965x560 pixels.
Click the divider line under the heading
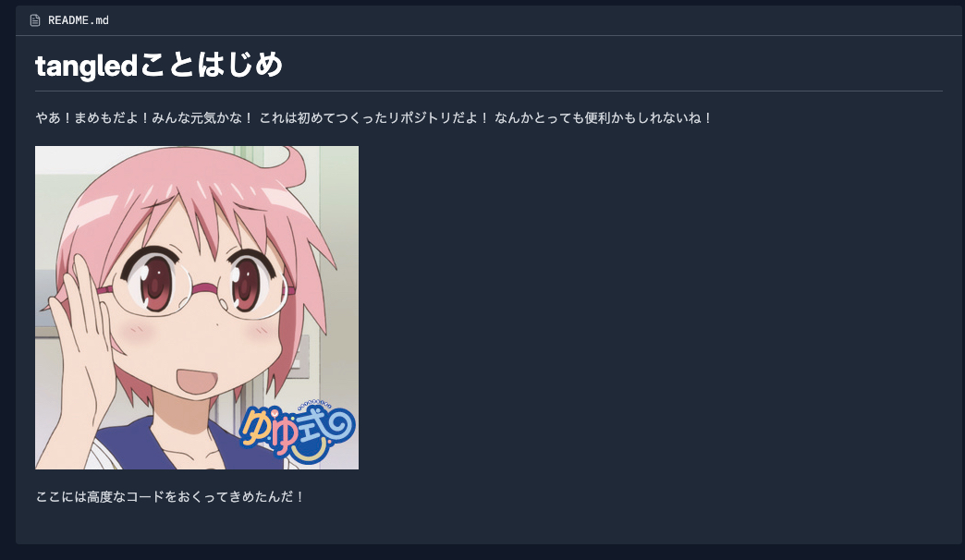coord(489,91)
